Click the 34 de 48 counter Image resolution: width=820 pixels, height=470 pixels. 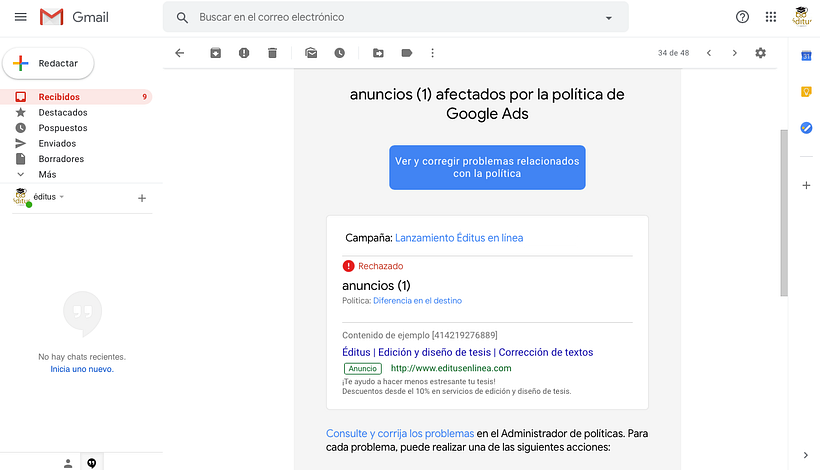click(x=673, y=53)
